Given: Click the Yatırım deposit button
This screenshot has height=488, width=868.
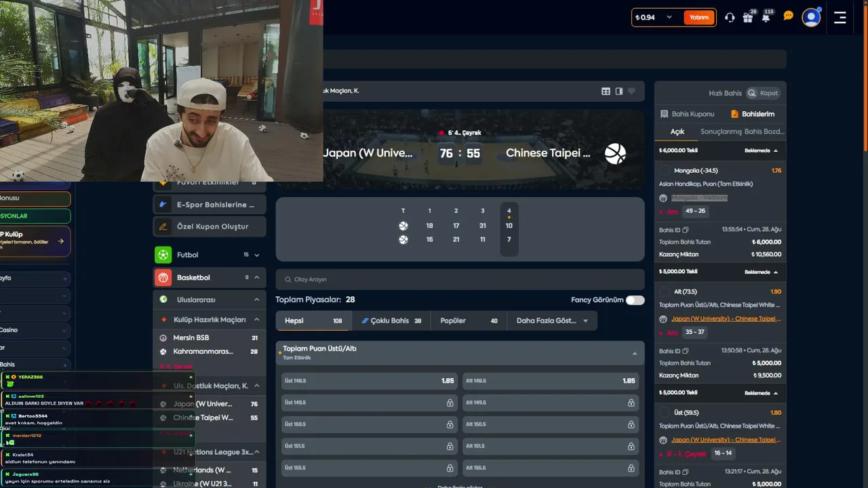Looking at the screenshot, I should tap(699, 18).
